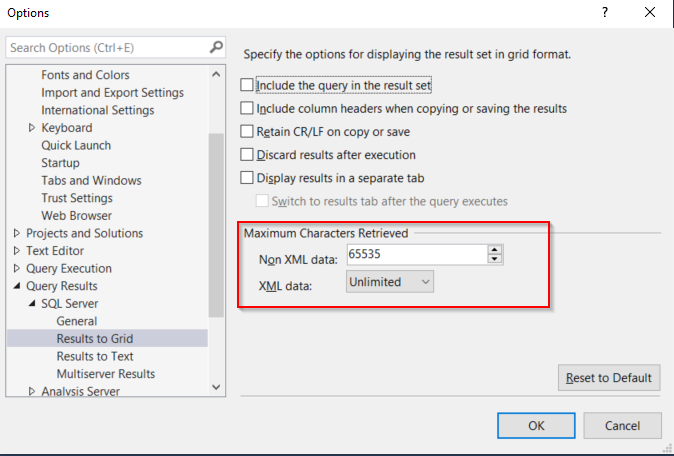Expand the Analysis Server node
Screen dimensions: 674x456
click(32, 391)
